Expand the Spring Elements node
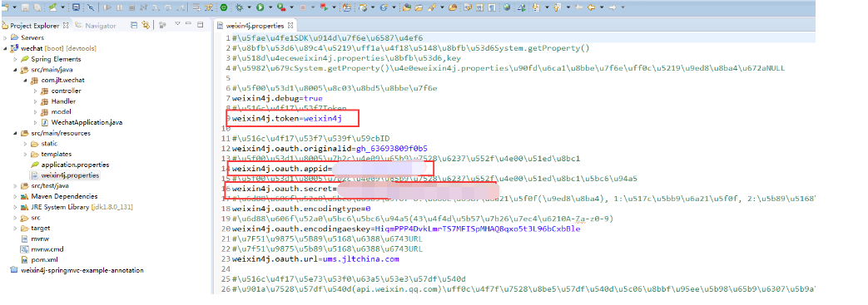This screenshot has width=868, height=305. (x=15, y=59)
